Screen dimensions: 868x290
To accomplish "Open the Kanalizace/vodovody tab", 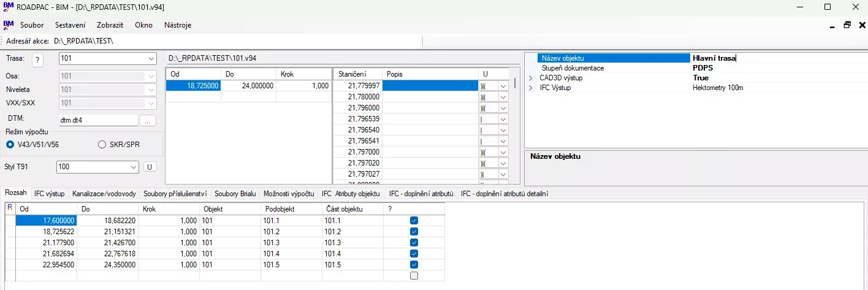I will (104, 194).
